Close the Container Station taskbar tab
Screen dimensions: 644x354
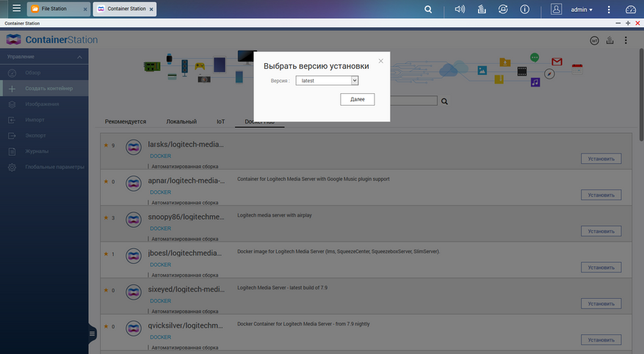[x=151, y=9]
